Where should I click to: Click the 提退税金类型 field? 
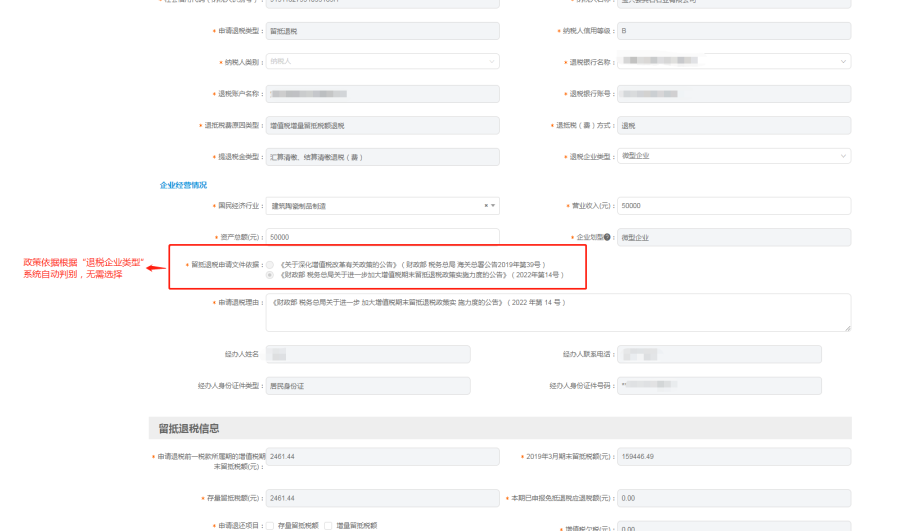pos(382,157)
